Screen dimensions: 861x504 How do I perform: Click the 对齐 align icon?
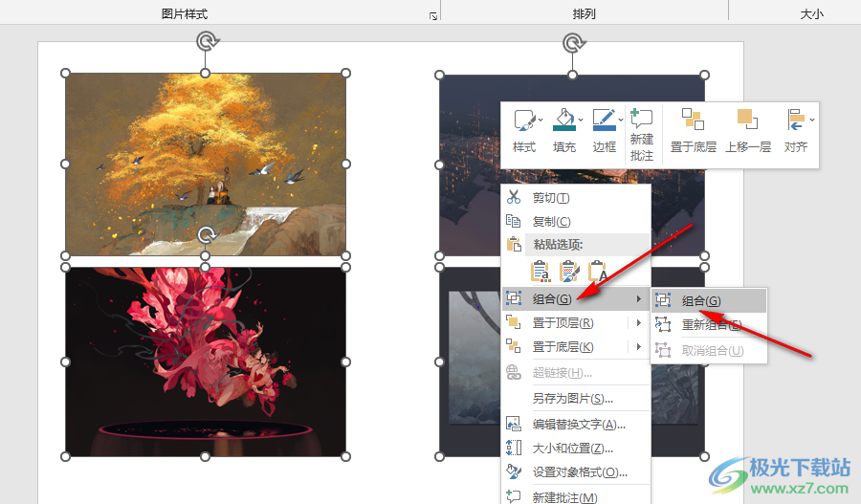point(796,120)
